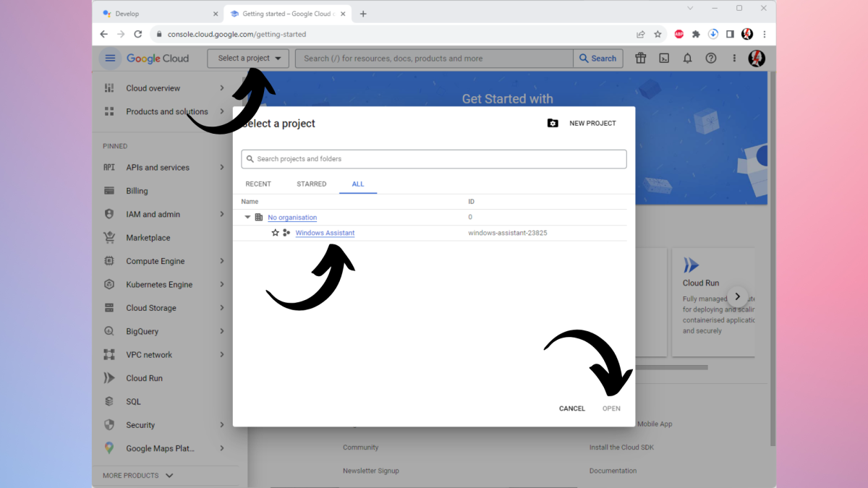Click the Community link
868x488 pixels.
coord(360,448)
